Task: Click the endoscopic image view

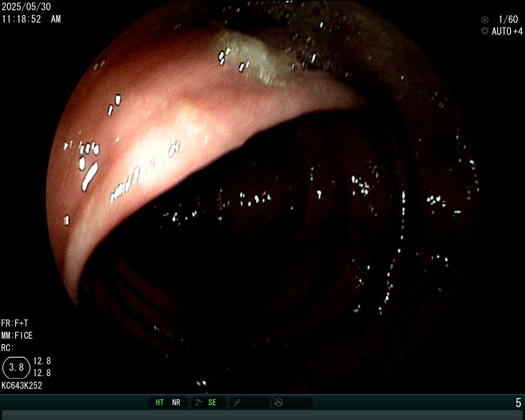Action: (x=262, y=197)
